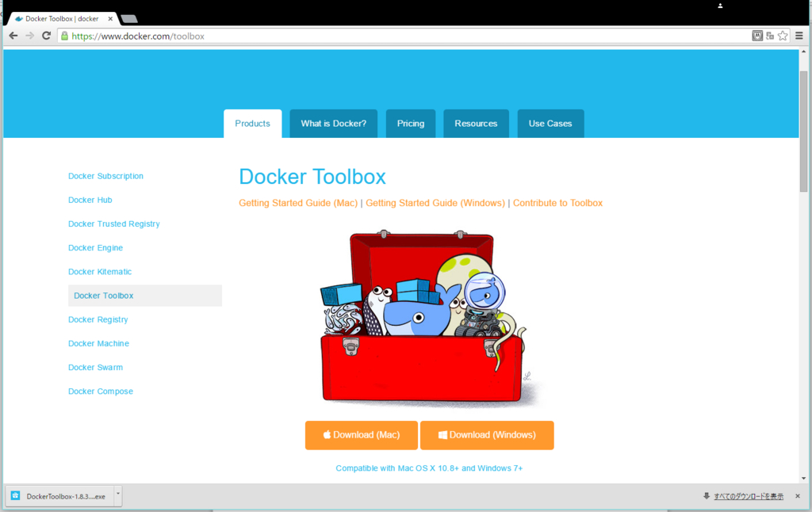Show all downloads link in the download bar
The image size is (812, 512).
(x=749, y=496)
